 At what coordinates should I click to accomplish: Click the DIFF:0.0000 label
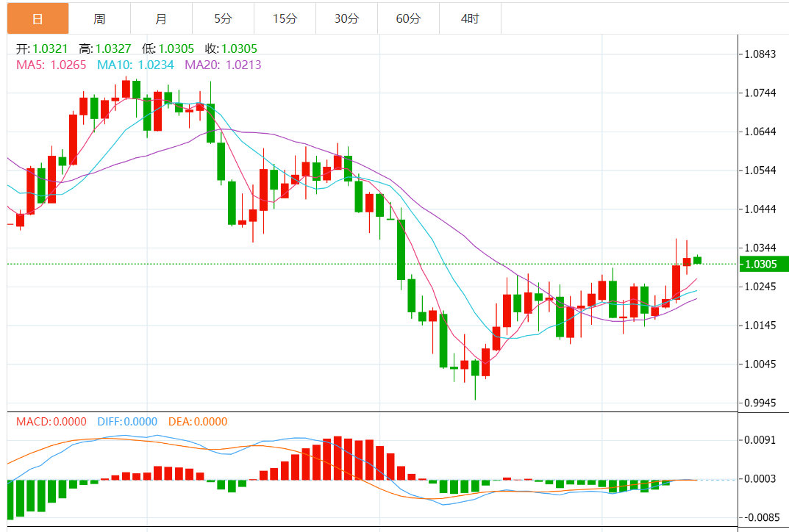click(x=127, y=421)
